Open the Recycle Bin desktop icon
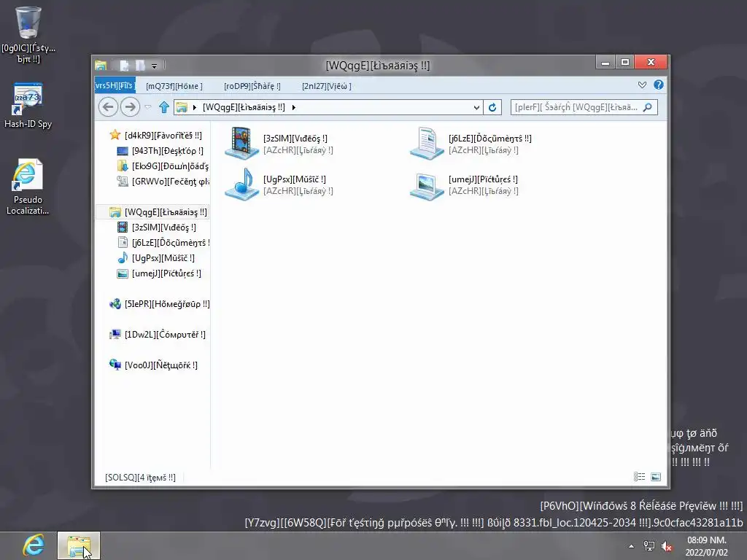 point(28,34)
